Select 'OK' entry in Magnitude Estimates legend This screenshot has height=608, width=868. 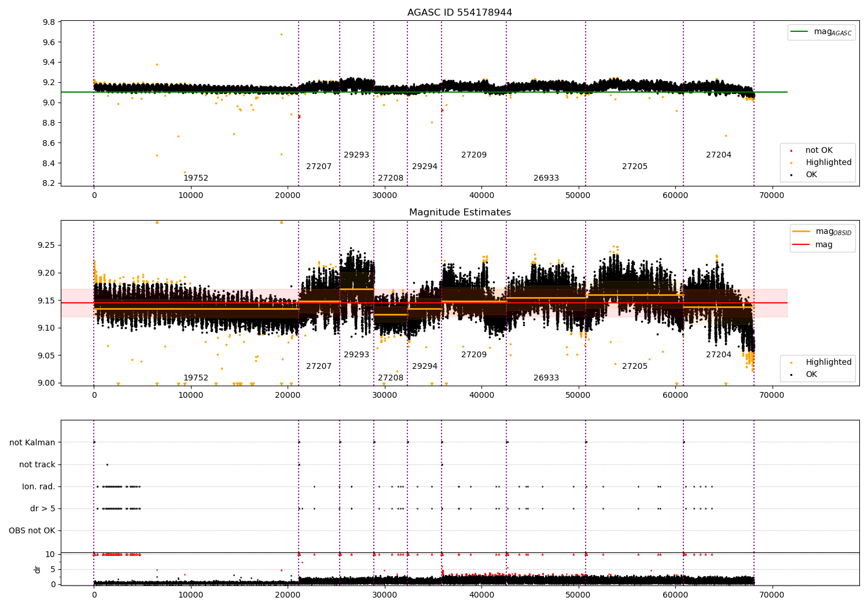tap(811, 374)
